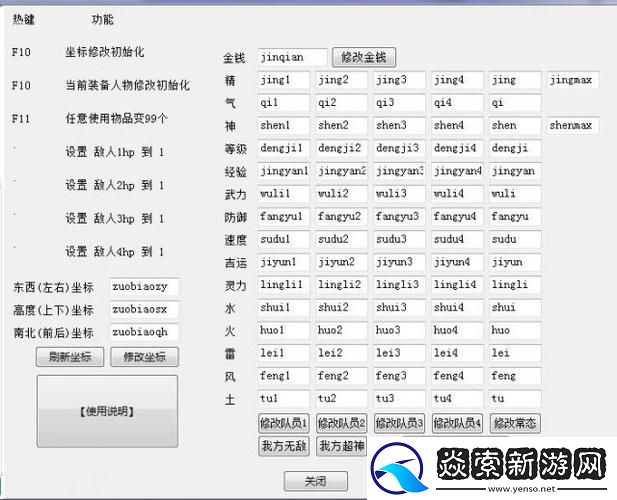Click the 修改队员4 button
This screenshot has width=617, height=500.
click(x=457, y=423)
